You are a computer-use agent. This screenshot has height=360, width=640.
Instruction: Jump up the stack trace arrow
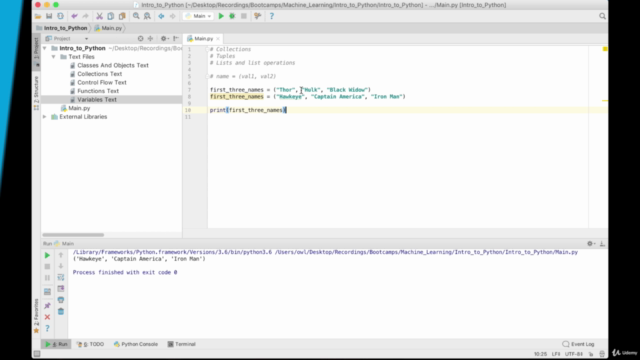tap(61, 255)
